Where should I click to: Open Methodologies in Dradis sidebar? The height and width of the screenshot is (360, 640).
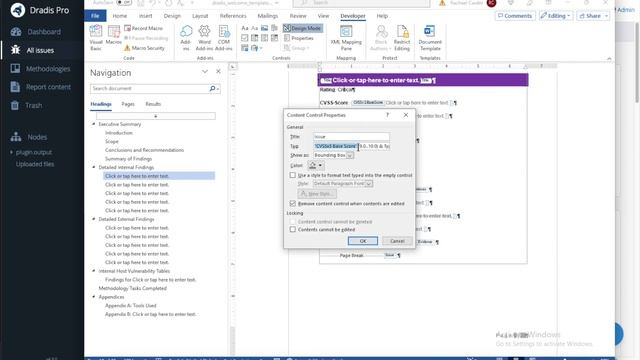[x=40, y=69]
